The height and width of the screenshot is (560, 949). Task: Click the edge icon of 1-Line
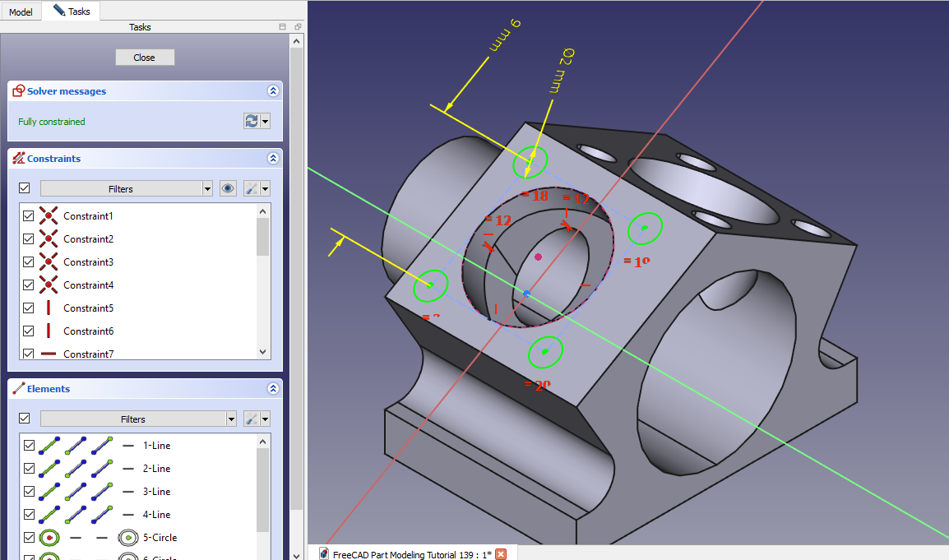[49, 445]
